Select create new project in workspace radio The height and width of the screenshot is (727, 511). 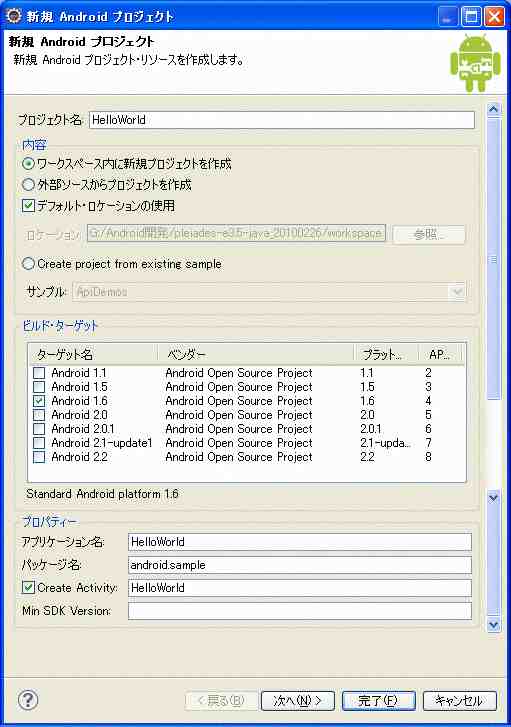28,164
